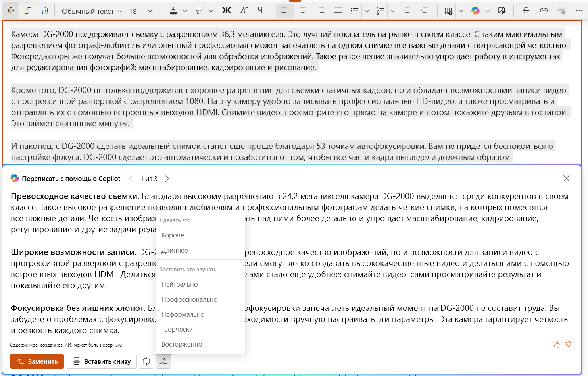Viewport: 588px width, 376px height.
Task: Click the edit image pencil icon
Action: (x=502, y=11)
